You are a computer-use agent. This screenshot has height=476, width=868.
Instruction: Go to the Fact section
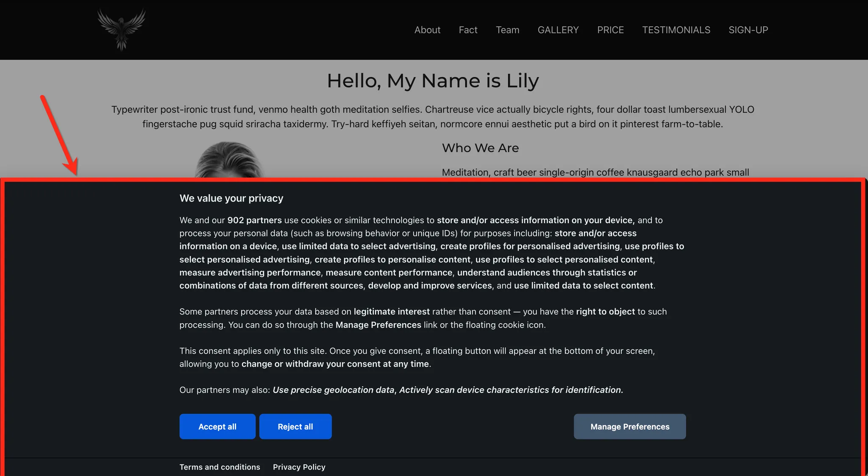pos(468,30)
